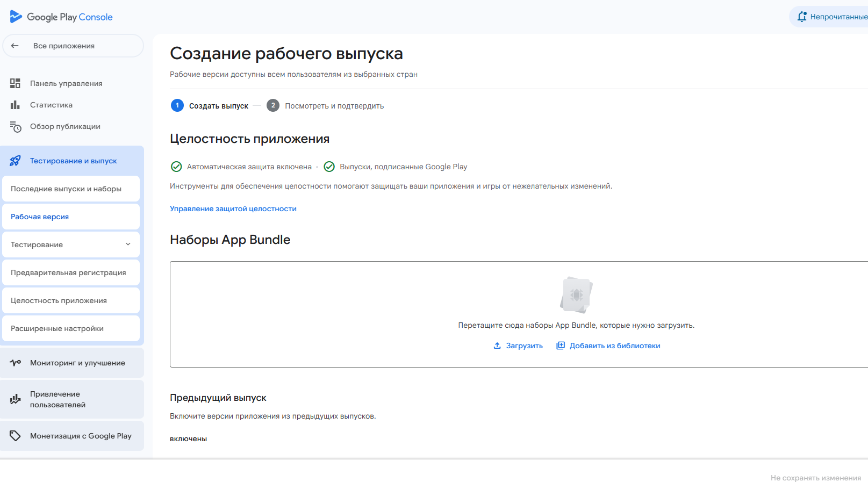
Task: Open Привлечение пользователей via its icon
Action: point(15,399)
